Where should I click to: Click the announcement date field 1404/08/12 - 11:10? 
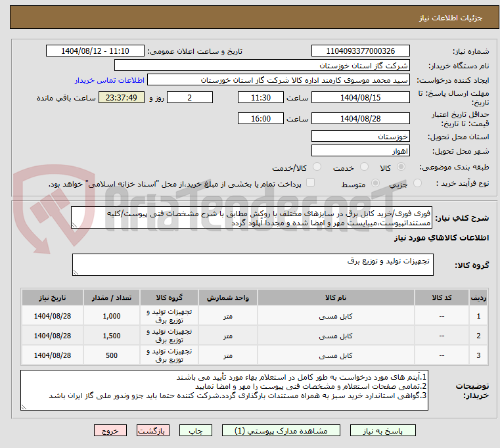pyautogui.click(x=95, y=51)
